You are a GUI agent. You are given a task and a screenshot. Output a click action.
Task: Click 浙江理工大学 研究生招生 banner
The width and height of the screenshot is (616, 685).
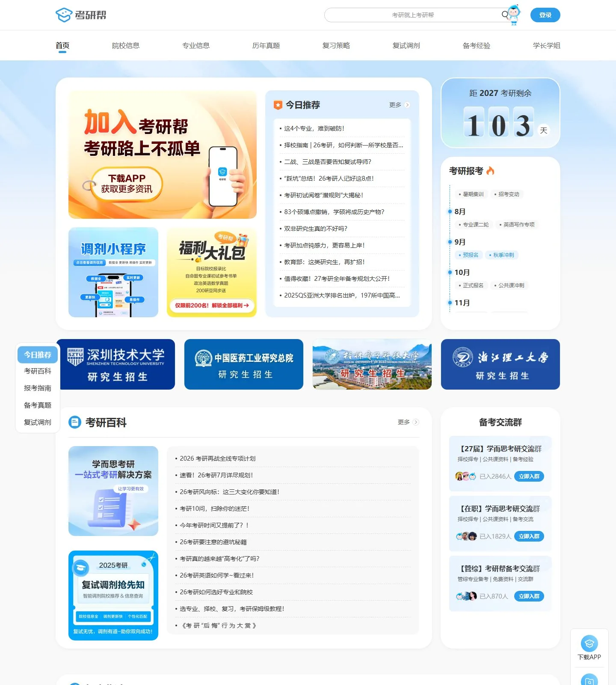(x=500, y=364)
